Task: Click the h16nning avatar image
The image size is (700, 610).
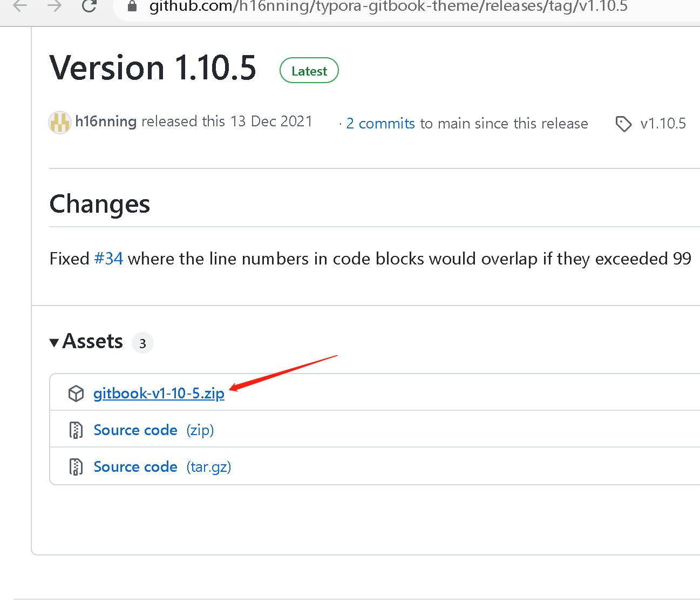Action: (60, 123)
